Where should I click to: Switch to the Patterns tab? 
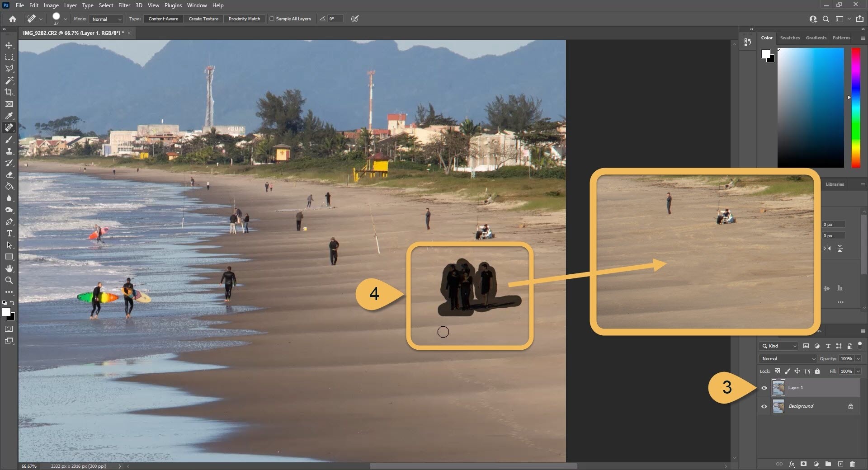(x=841, y=38)
